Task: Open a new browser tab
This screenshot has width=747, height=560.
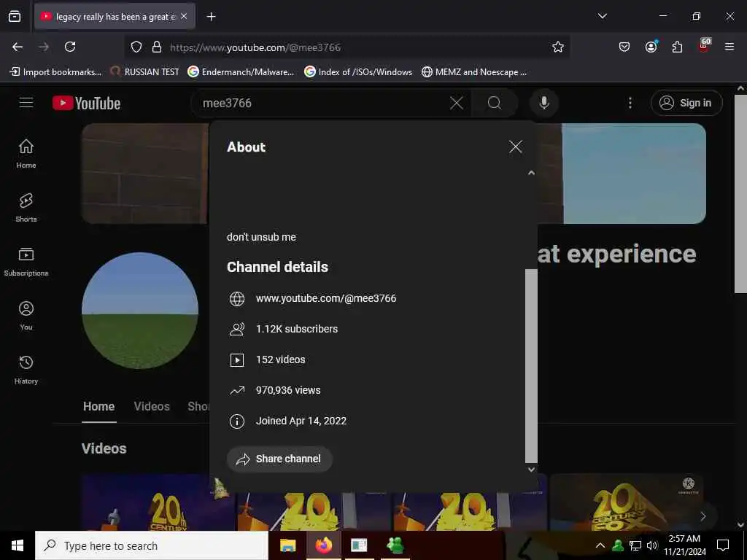Action: point(211,17)
